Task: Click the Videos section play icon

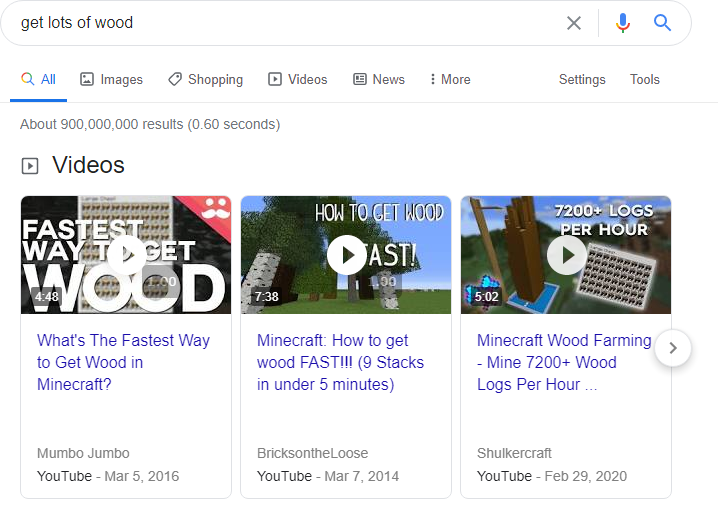Action: [x=30, y=166]
